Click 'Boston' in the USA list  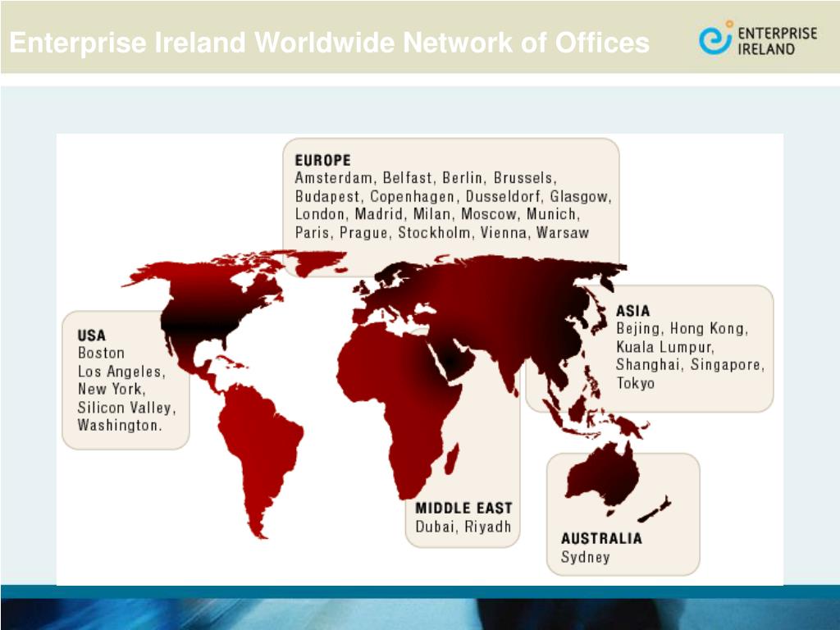101,353
